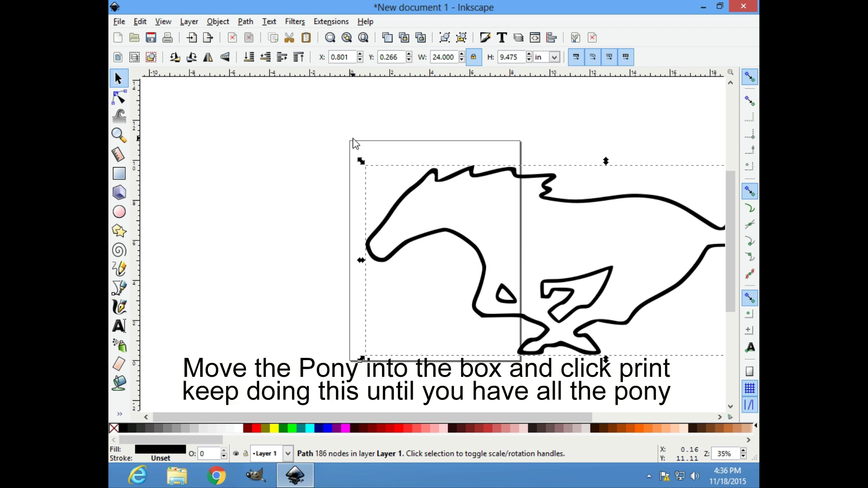Pick the yellow swatch in palette

(x=274, y=428)
